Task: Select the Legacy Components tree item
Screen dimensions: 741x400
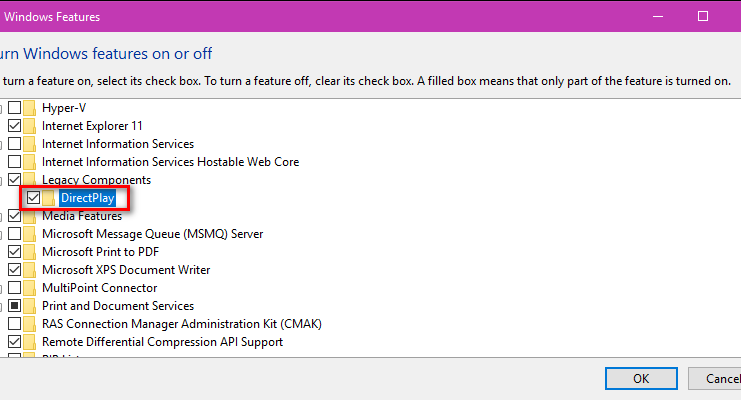Action: point(96,180)
